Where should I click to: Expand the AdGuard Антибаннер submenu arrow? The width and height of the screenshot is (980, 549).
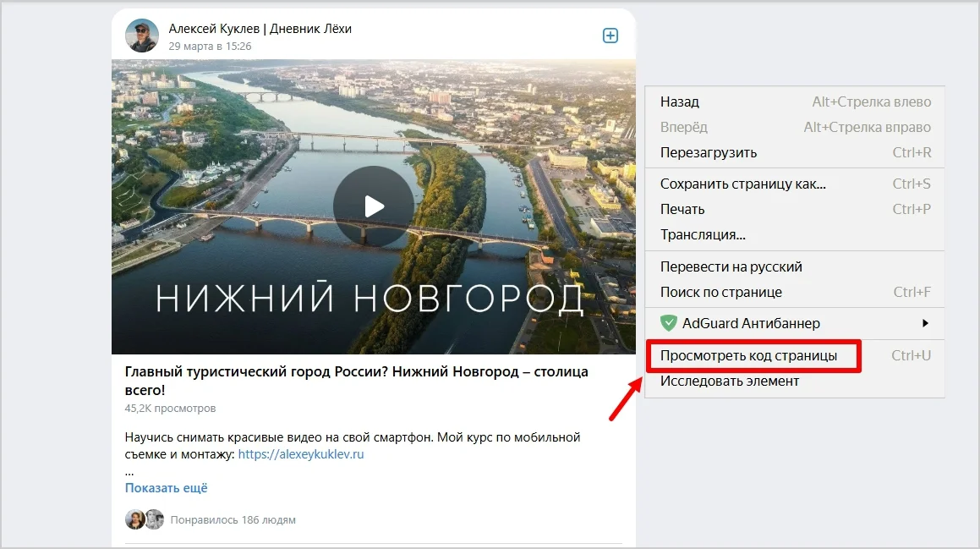[x=925, y=323]
